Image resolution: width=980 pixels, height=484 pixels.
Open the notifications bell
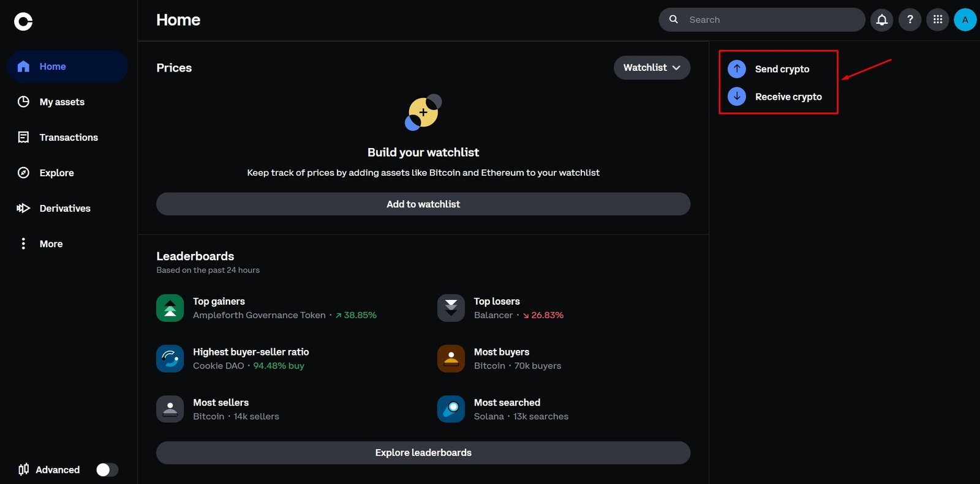point(881,20)
